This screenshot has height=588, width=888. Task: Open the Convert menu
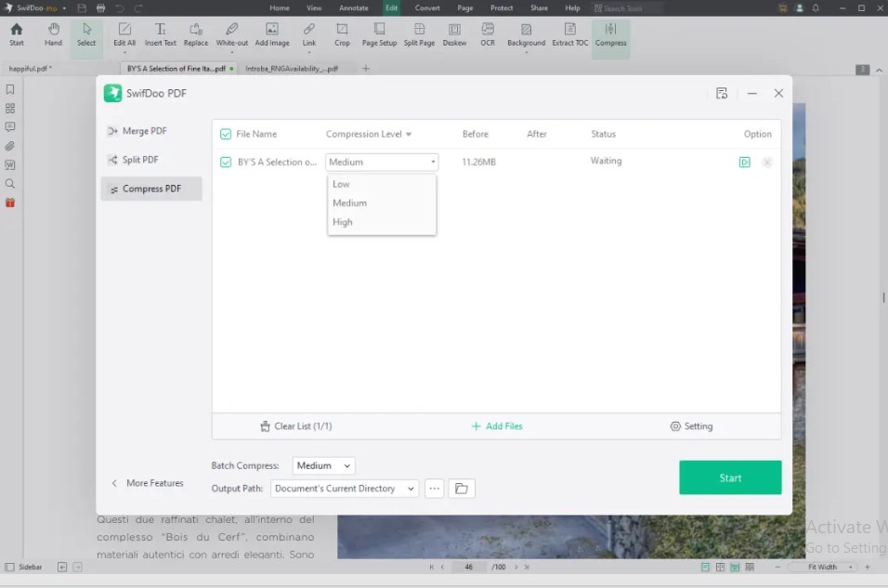click(427, 8)
